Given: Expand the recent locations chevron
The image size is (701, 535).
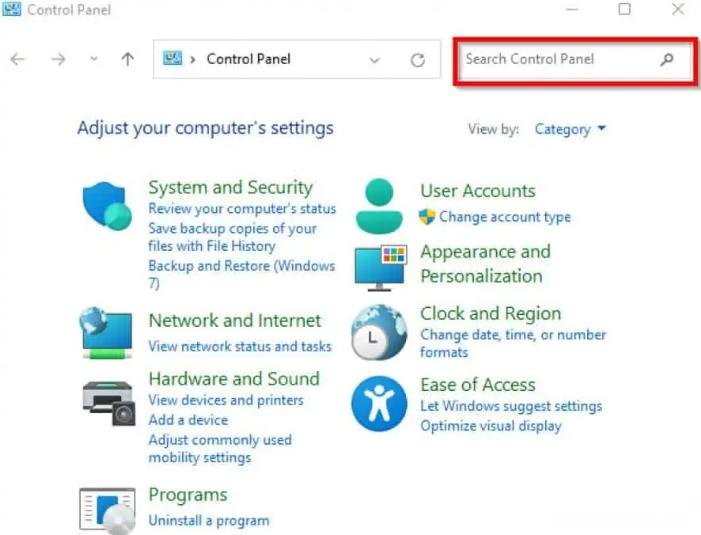Looking at the screenshot, I should pyautogui.click(x=93, y=59).
